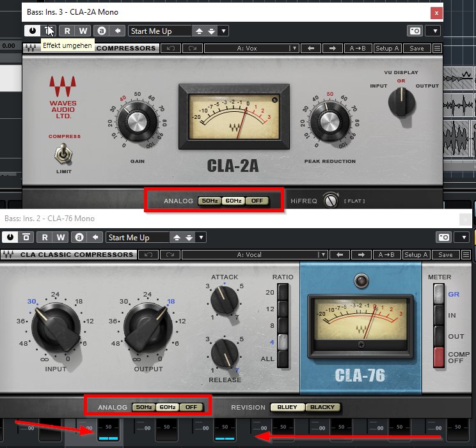476x448 pixels.
Task: Click the undo arrow in CLA-2A Waves toolbar
Action: [x=170, y=49]
